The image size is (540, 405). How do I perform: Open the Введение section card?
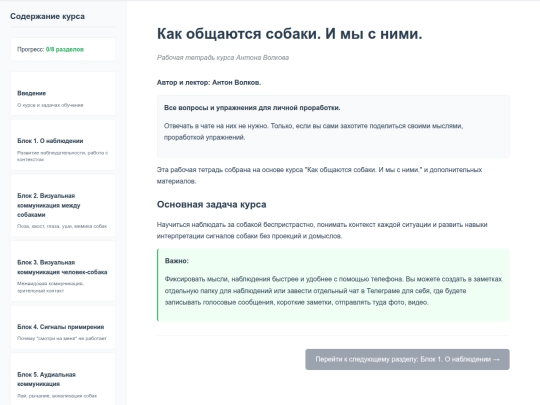[63, 94]
